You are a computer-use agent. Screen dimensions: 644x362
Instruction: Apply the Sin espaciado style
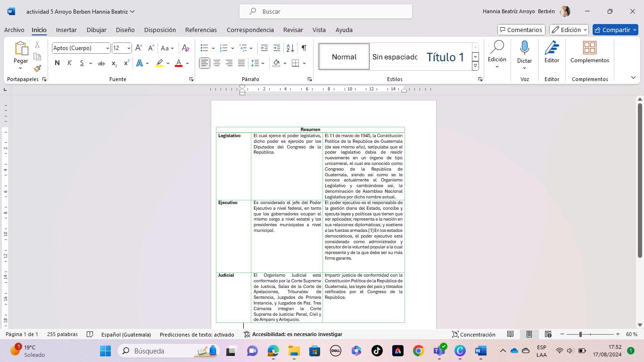click(x=395, y=57)
